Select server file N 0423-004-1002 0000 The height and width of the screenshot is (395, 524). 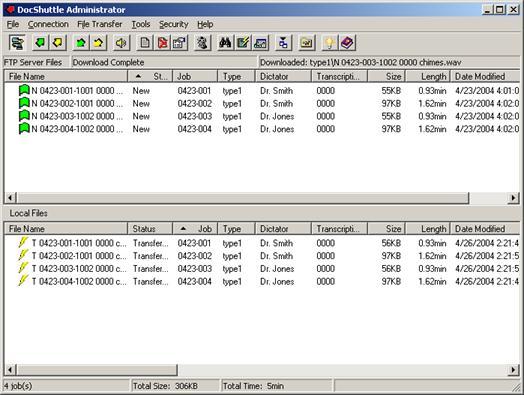(x=77, y=129)
